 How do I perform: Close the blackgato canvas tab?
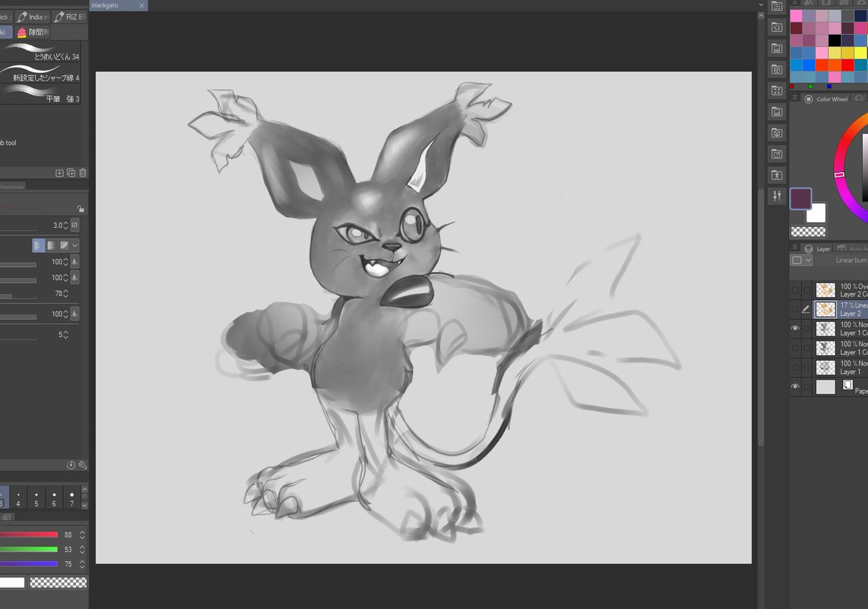click(142, 5)
